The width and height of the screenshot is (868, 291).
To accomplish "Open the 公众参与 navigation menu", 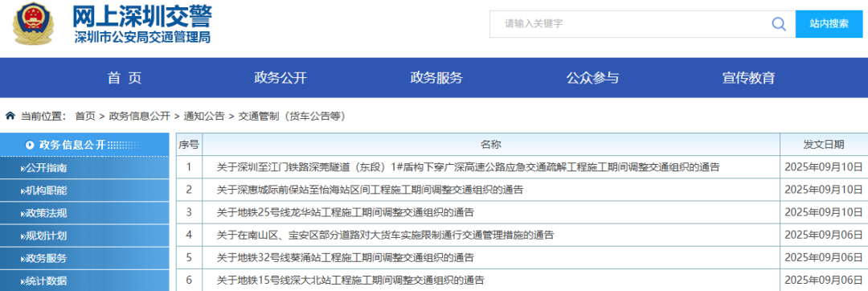I will click(x=592, y=78).
